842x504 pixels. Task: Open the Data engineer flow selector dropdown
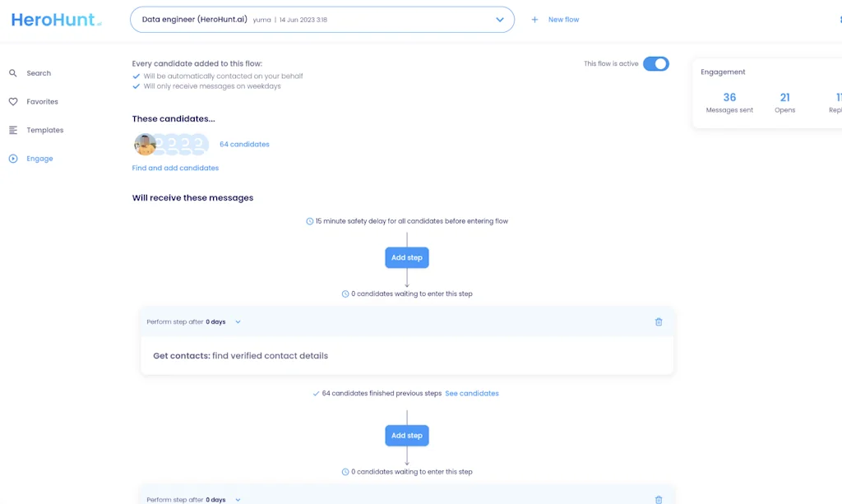tap(499, 19)
